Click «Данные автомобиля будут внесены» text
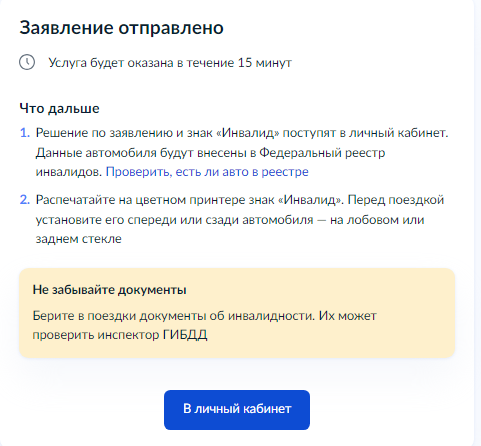The height and width of the screenshot is (446, 481). (142, 153)
